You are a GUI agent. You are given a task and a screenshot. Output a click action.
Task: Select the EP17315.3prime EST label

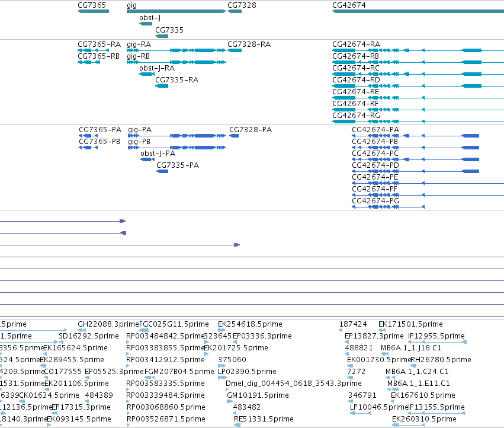tap(81, 407)
